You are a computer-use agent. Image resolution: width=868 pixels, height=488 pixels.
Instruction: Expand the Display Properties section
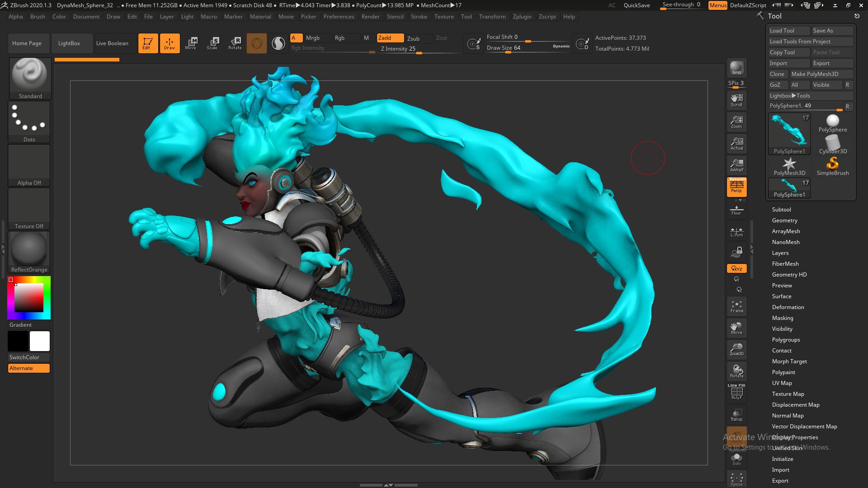[x=795, y=437]
